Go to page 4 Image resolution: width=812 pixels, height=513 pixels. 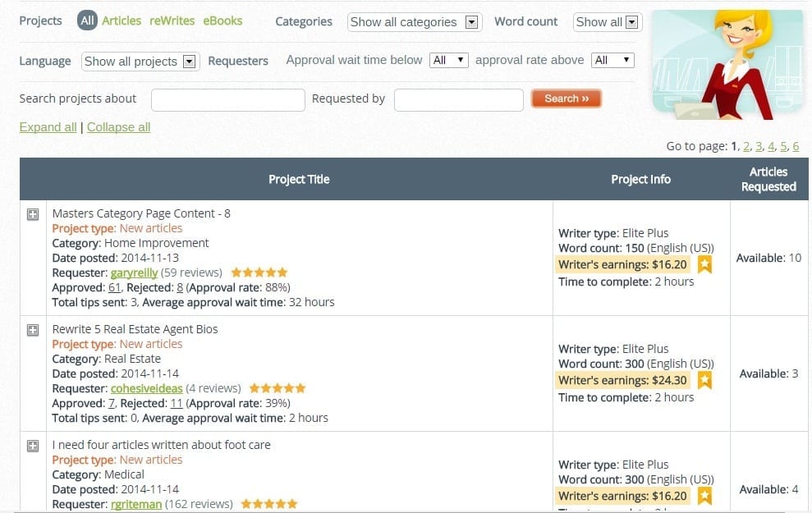[x=771, y=146]
